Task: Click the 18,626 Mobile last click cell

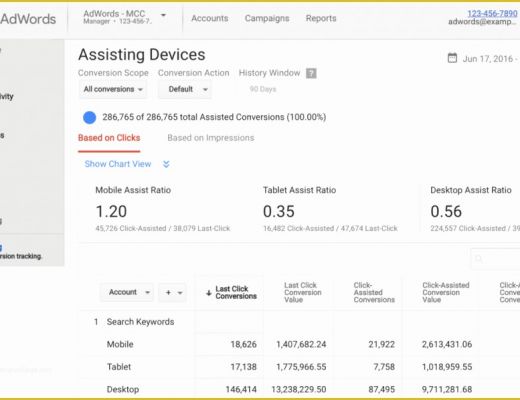Action: point(243,344)
